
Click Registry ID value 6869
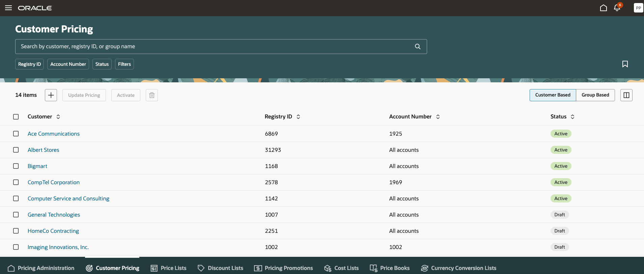(x=271, y=134)
